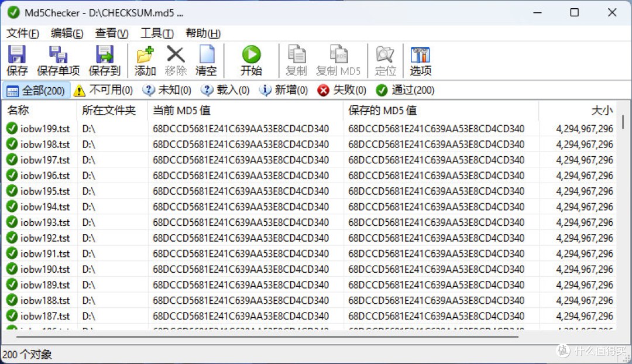The width and height of the screenshot is (632, 364).
Task: Select the file iobw191.tst
Action: click(x=44, y=253)
